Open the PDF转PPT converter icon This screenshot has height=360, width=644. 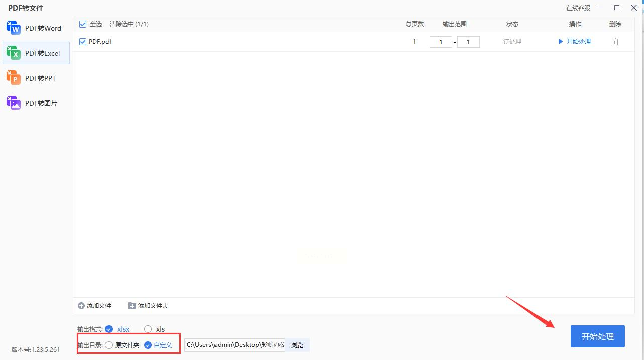[x=14, y=78]
